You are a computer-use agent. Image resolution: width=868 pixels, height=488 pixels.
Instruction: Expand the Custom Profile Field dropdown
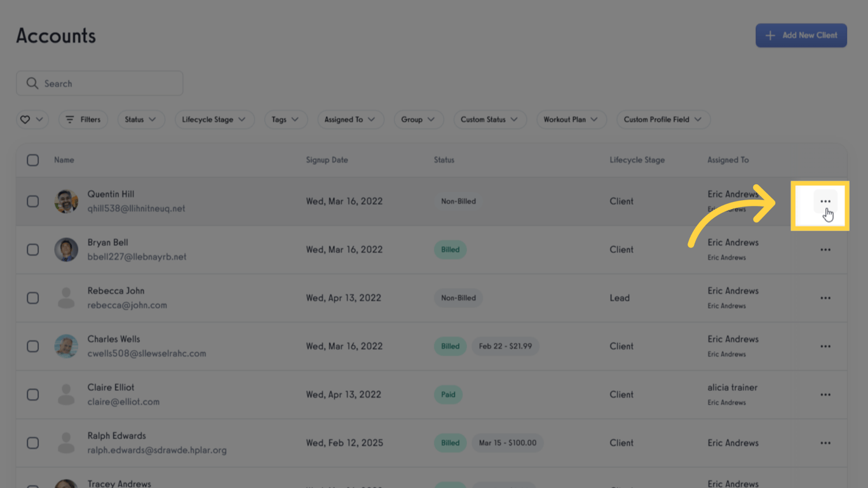663,119
